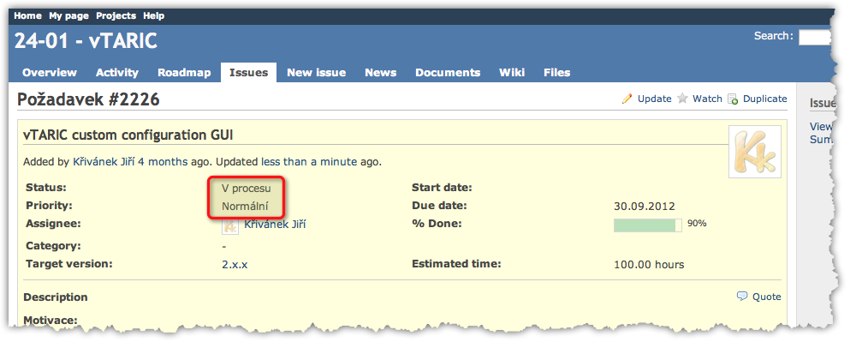868x348 pixels.
Task: Click the 'Description' heading
Action: tap(56, 297)
